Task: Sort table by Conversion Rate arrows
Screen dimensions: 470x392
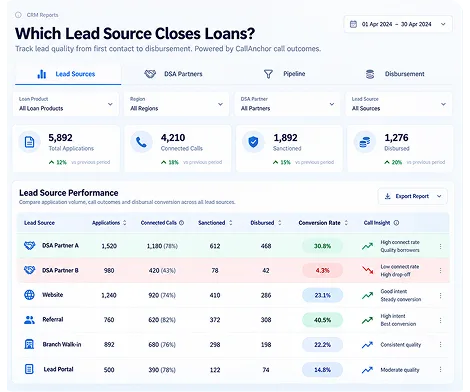Action: pyautogui.click(x=346, y=223)
